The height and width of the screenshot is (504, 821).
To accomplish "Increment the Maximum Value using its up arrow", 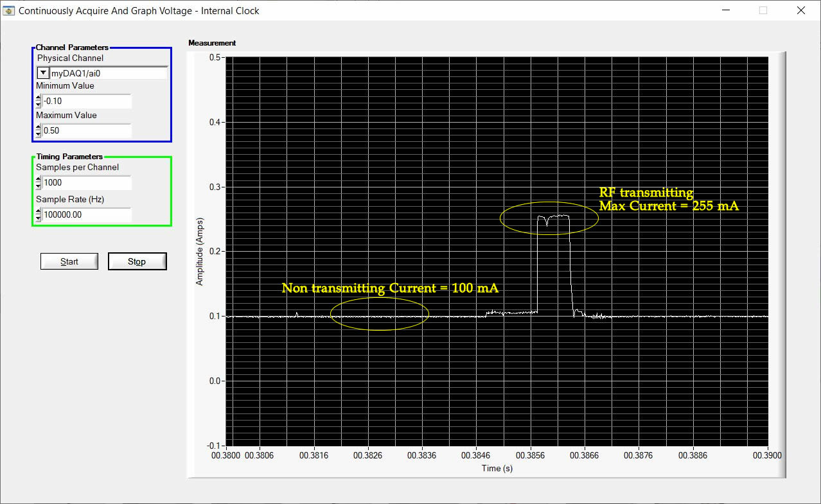I will [37, 127].
